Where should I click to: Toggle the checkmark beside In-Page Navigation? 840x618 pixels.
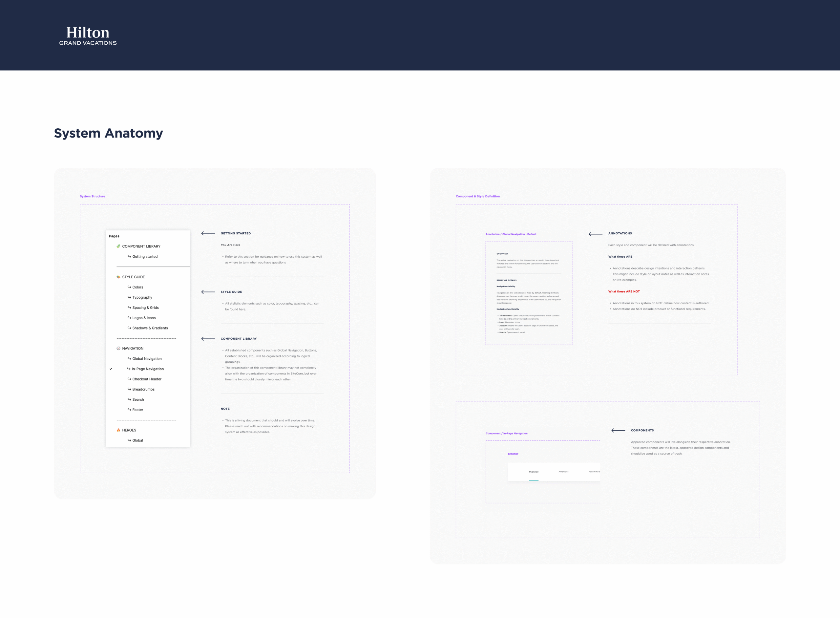coord(112,369)
